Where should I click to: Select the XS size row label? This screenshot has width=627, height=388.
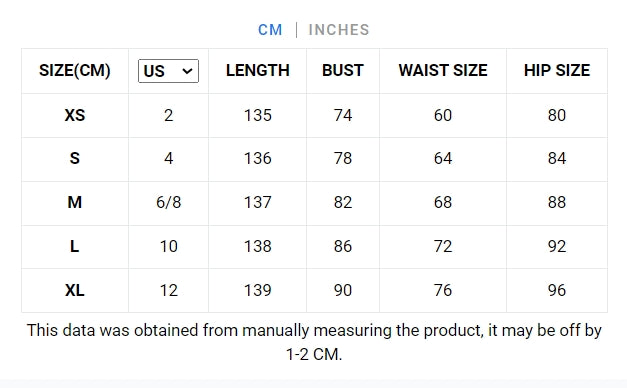[75, 115]
